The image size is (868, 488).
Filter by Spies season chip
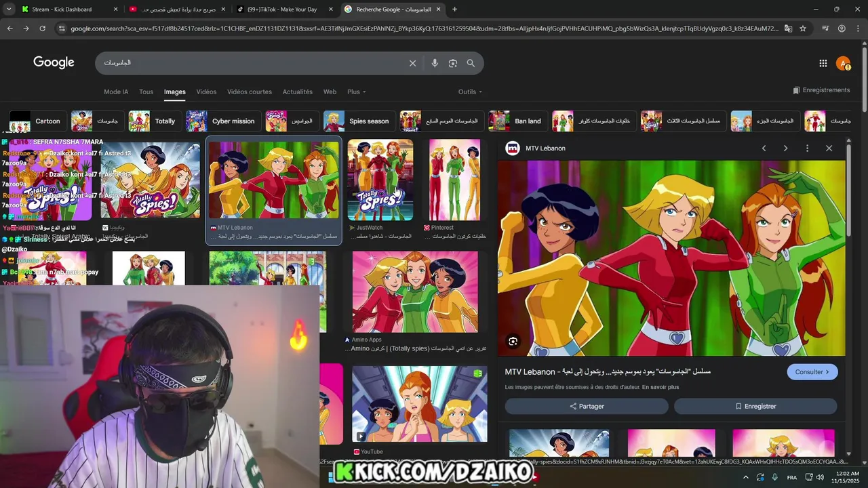[x=359, y=121]
